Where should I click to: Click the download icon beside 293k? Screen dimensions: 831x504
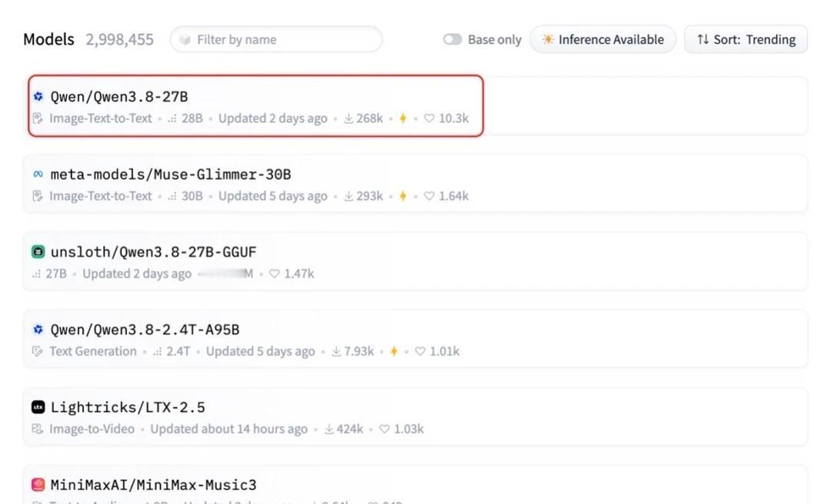point(349,196)
